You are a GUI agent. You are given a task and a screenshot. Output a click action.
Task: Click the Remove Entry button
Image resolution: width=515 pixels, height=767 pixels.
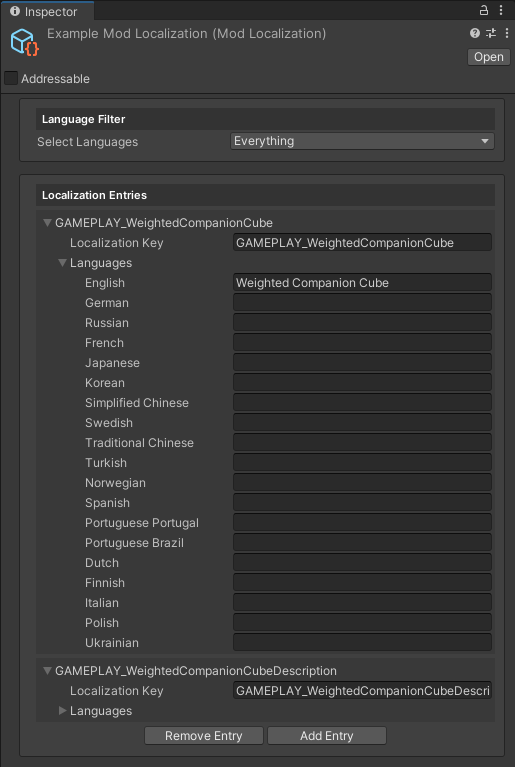204,736
